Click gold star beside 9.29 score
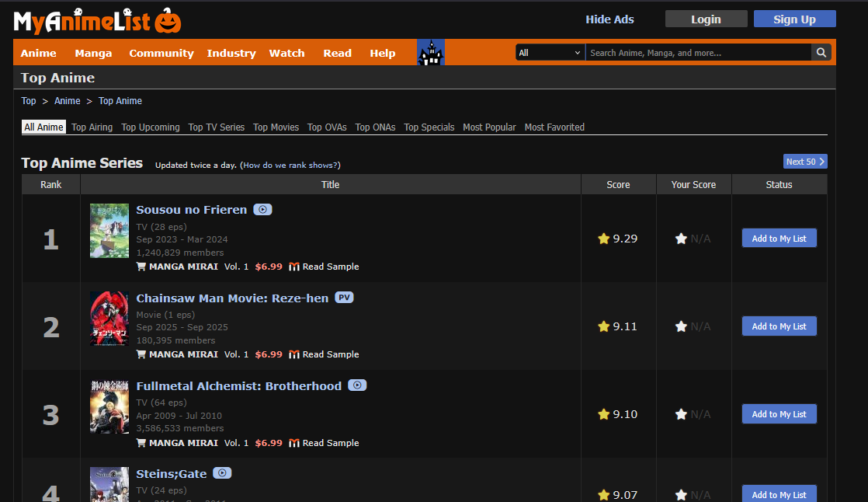Image resolution: width=868 pixels, height=502 pixels. 603,239
